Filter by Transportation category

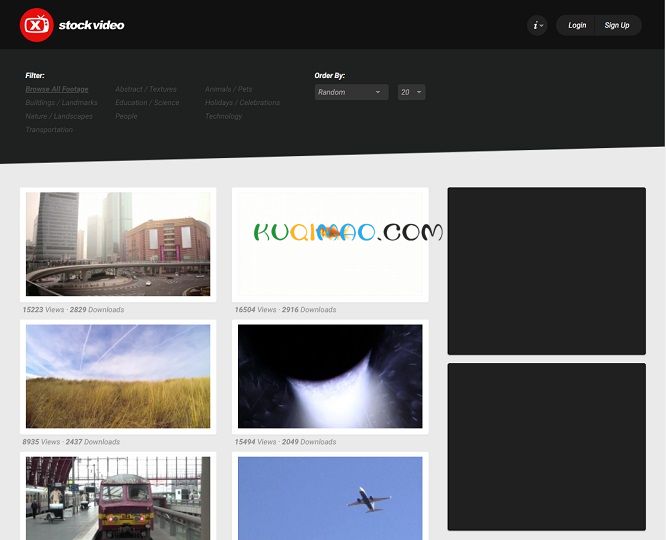49,130
